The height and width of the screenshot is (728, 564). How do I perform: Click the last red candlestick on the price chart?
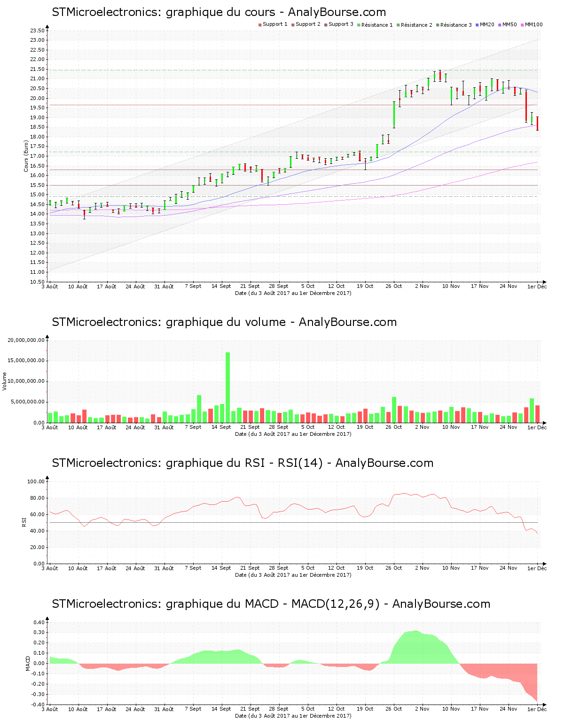[x=537, y=124]
